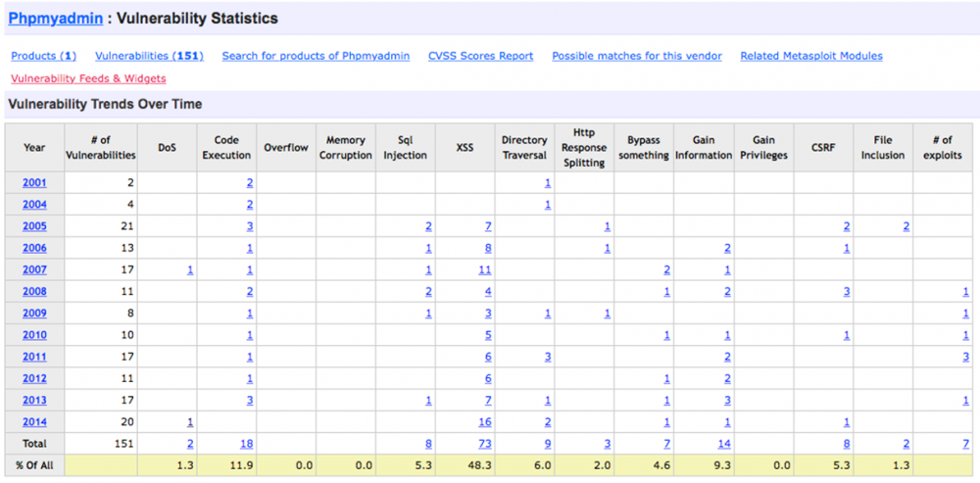
Task: Open Related Metasploit Modules link
Action: click(x=811, y=56)
